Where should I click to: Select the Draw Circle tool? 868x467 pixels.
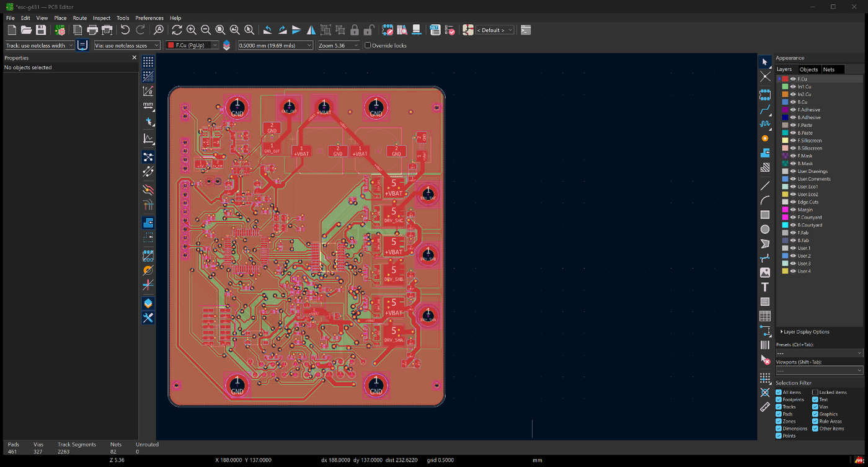(x=765, y=229)
